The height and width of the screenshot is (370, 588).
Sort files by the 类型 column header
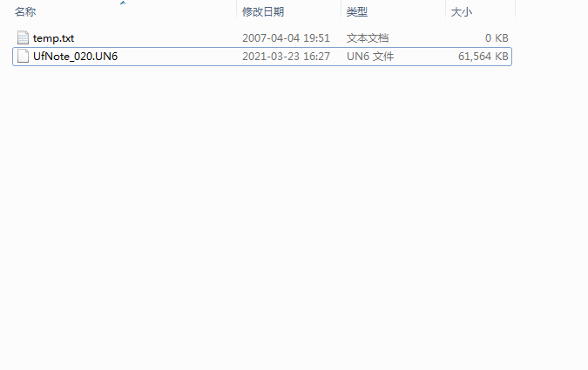356,12
